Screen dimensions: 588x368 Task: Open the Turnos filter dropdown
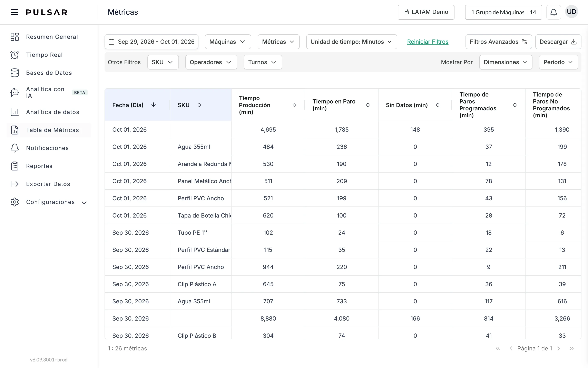pos(263,62)
